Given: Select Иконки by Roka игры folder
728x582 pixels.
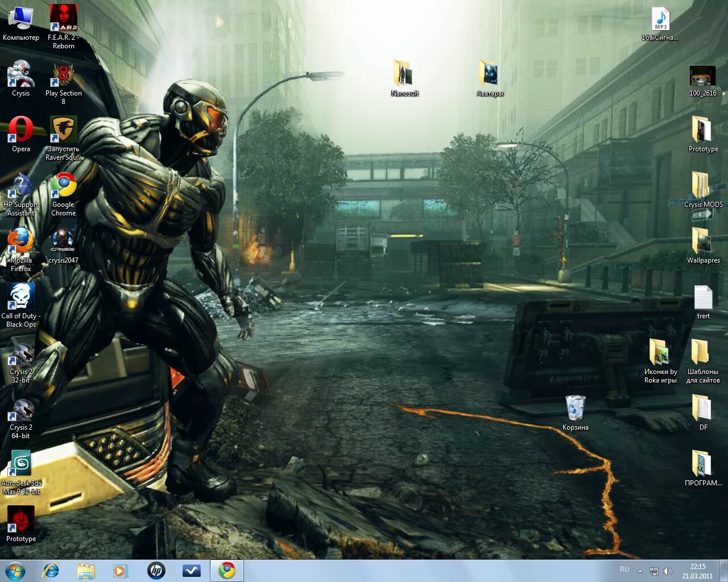Looking at the screenshot, I should pyautogui.click(x=660, y=361).
